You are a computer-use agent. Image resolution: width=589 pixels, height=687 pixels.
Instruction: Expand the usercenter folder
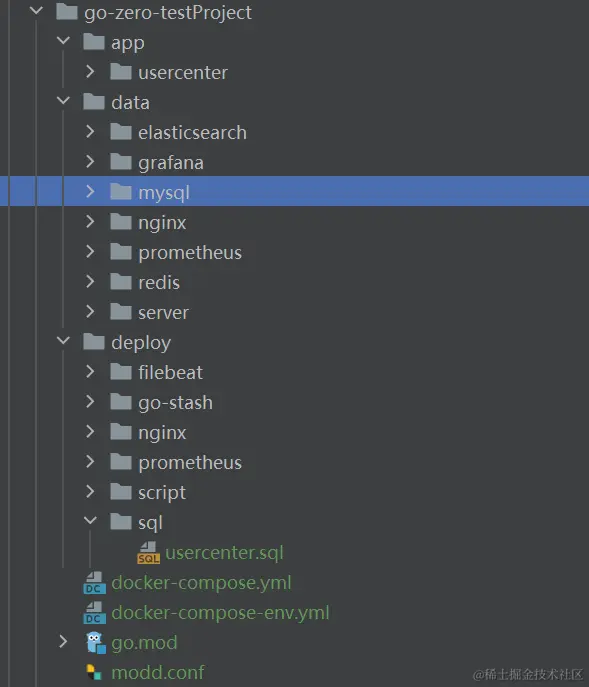click(x=90, y=71)
